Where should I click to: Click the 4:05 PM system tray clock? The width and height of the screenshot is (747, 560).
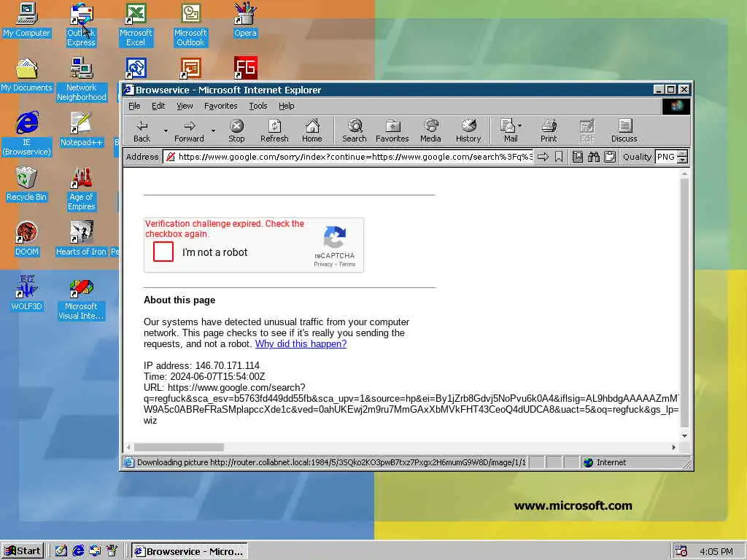click(x=716, y=551)
